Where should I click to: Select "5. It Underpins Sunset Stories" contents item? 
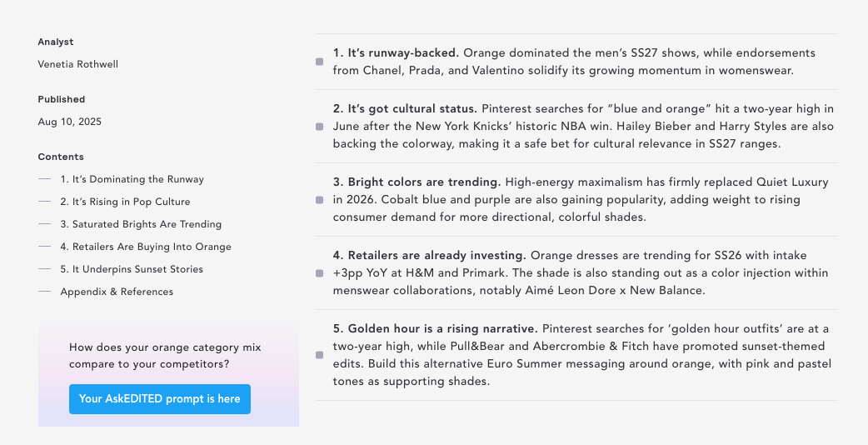click(x=132, y=269)
